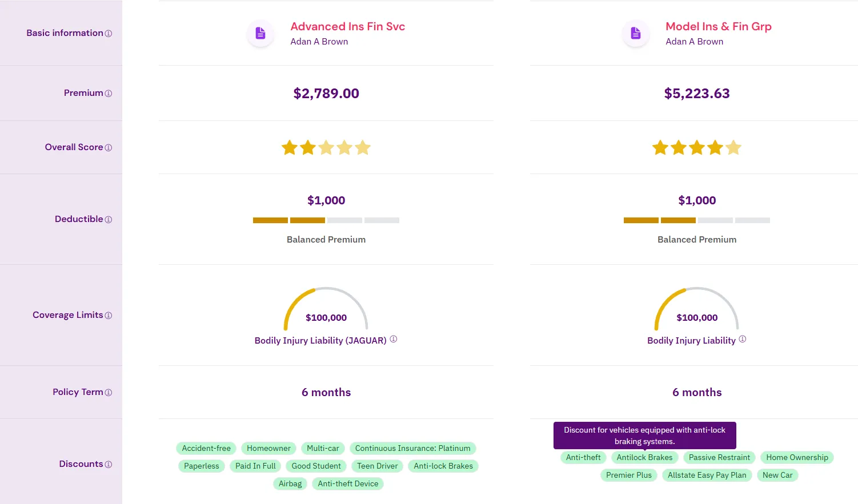858x504 pixels.
Task: Click the fourth star in Model Ins rating
Action: (715, 147)
